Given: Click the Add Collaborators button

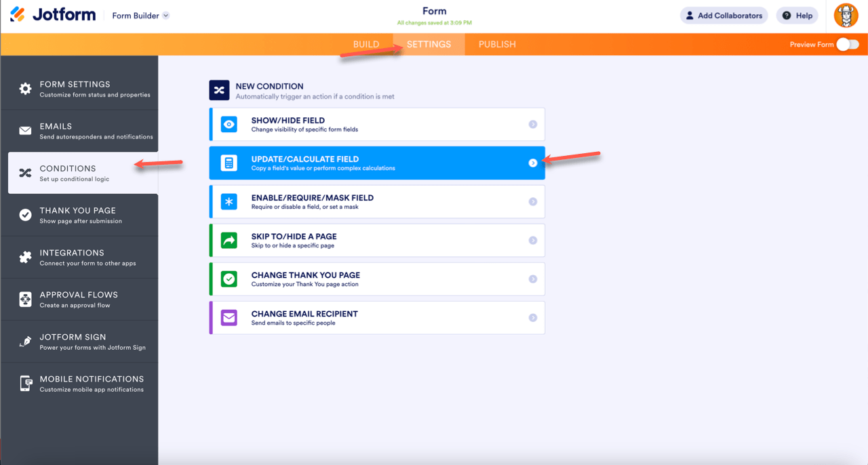Looking at the screenshot, I should [x=724, y=16].
